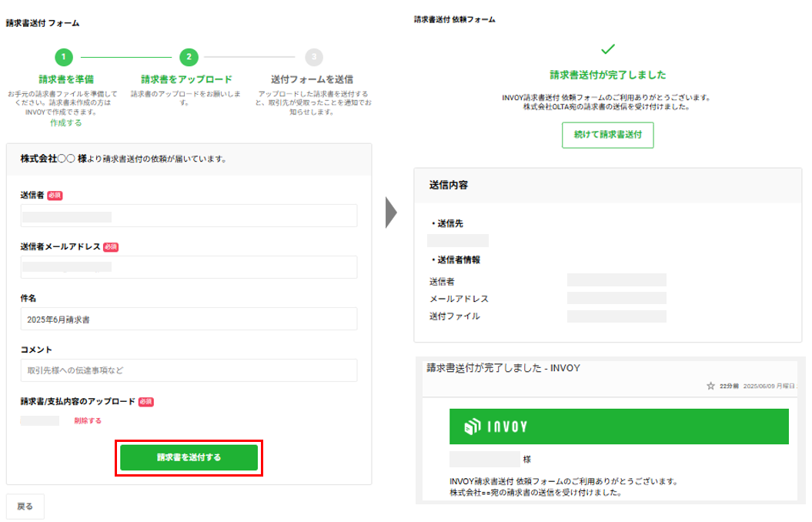Click the uploaded file name placeholder
The height and width of the screenshot is (522, 812).
tap(40, 420)
